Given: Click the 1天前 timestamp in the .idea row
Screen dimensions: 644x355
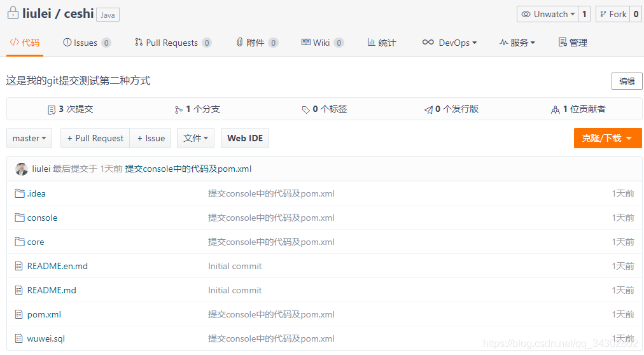Looking at the screenshot, I should (x=623, y=193).
